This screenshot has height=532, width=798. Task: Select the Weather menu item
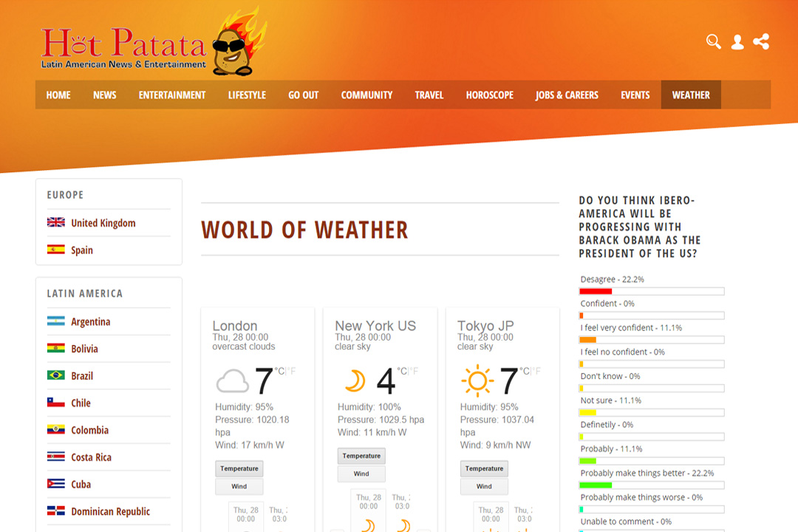691,95
